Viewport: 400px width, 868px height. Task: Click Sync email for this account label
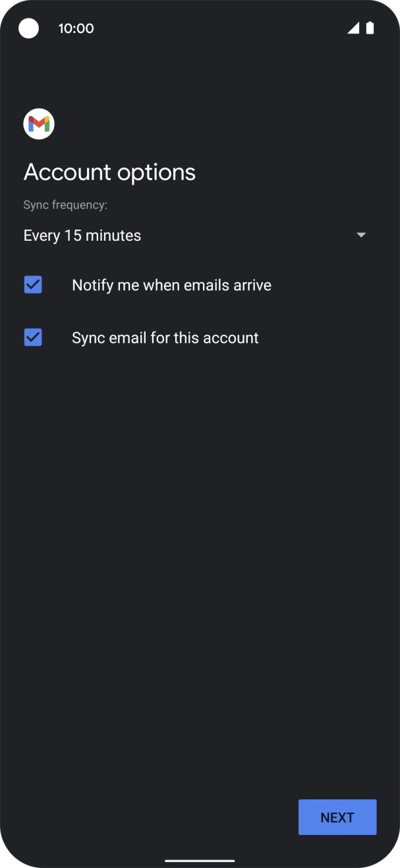tap(165, 337)
